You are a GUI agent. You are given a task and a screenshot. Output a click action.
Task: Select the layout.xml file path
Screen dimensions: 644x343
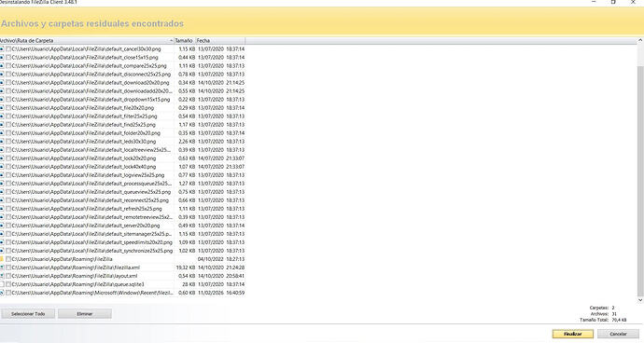pos(75,276)
